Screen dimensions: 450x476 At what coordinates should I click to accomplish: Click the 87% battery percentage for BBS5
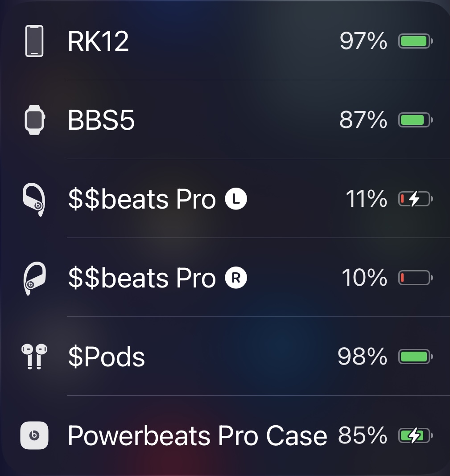pyautogui.click(x=363, y=120)
